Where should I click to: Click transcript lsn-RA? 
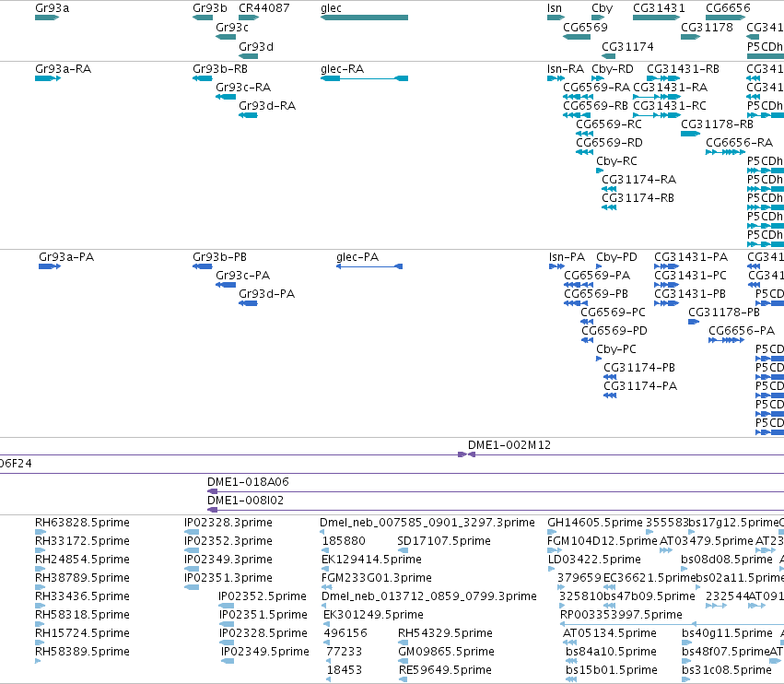[566, 68]
